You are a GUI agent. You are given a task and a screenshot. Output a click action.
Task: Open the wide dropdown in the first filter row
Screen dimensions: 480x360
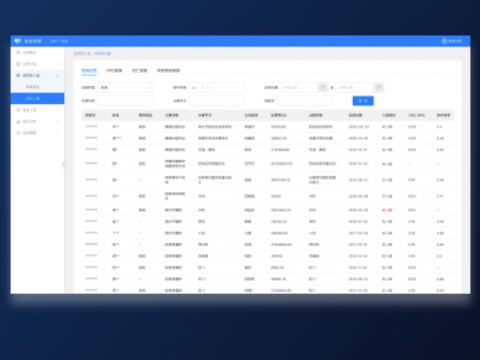pos(126,87)
